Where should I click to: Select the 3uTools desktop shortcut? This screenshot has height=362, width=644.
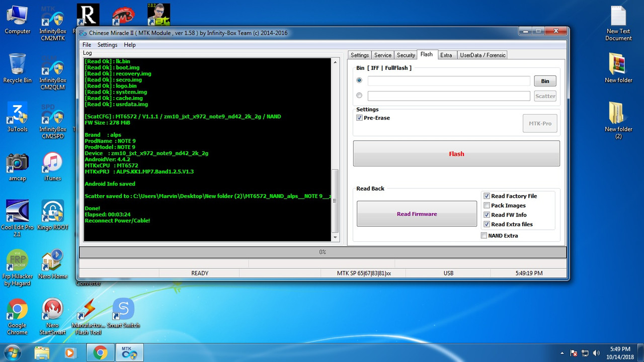(x=17, y=118)
